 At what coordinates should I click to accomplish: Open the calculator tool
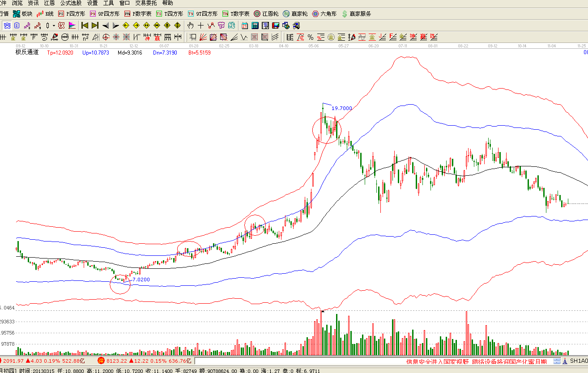[x=255, y=25]
